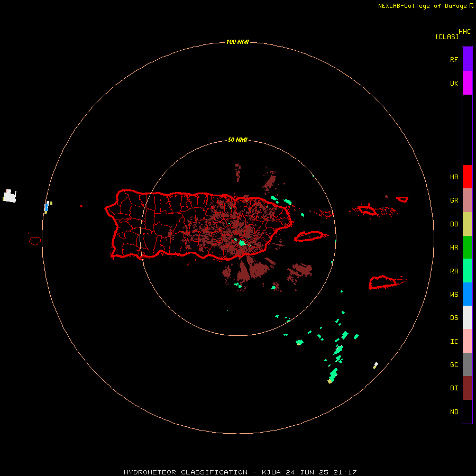Click the blue wet snow echo near 100 NMI ring
This screenshot has width=476, height=476.
(46, 208)
